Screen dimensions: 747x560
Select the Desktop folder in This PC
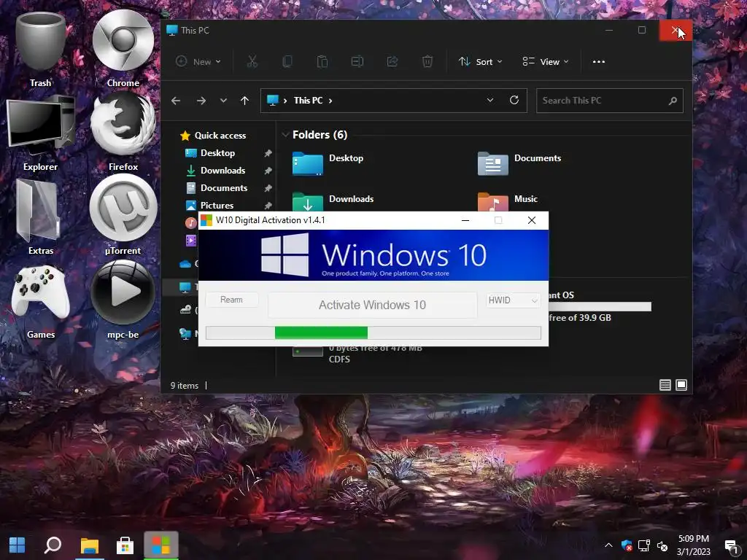point(329,163)
